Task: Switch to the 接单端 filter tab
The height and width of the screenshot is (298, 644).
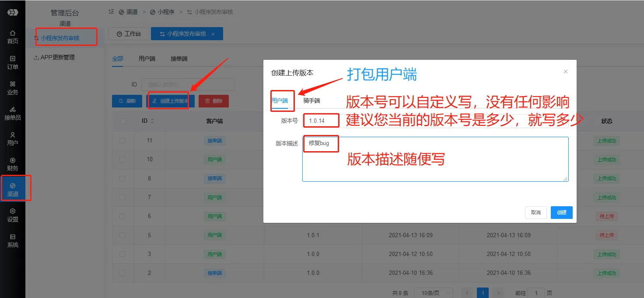Action: click(x=178, y=58)
